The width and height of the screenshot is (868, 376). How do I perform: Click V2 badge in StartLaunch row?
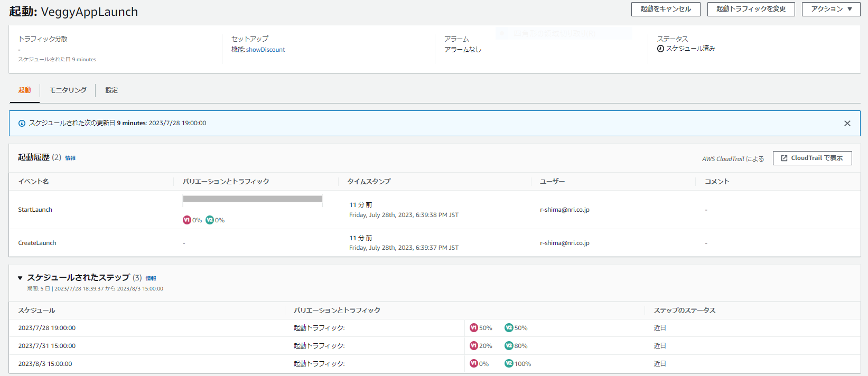(210, 220)
